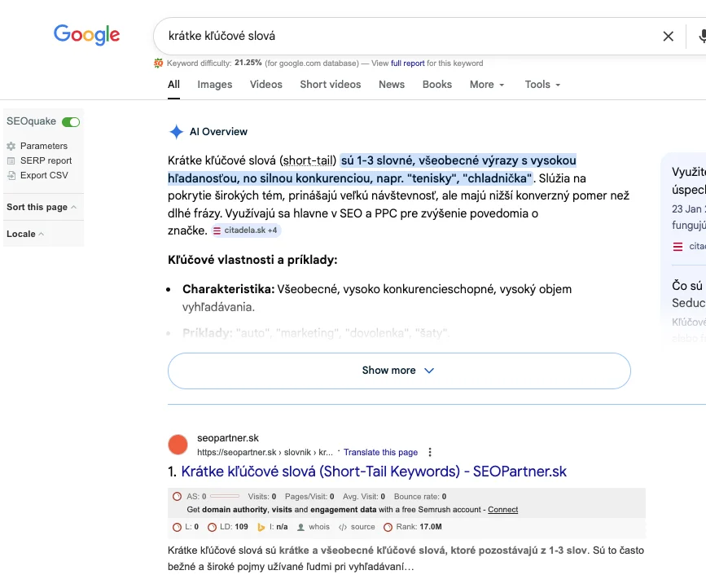
Task: Clear the search box with the X icon
Action: [x=668, y=36]
